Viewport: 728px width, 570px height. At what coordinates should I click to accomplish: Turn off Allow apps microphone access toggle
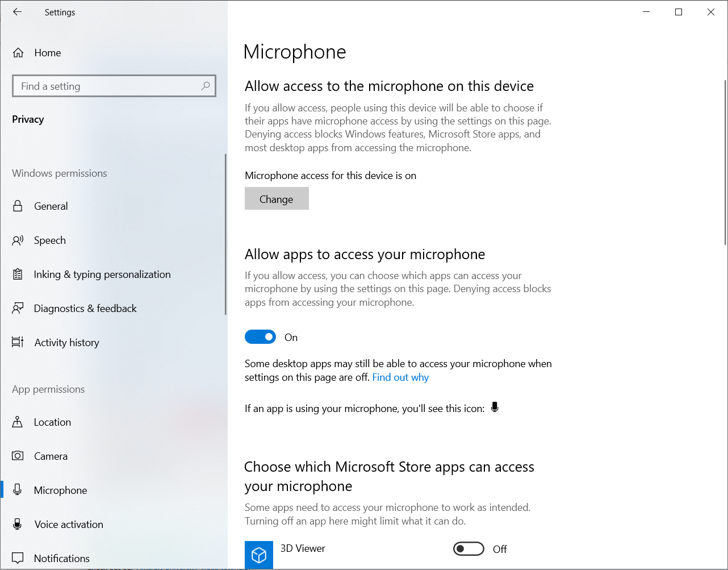tap(260, 337)
